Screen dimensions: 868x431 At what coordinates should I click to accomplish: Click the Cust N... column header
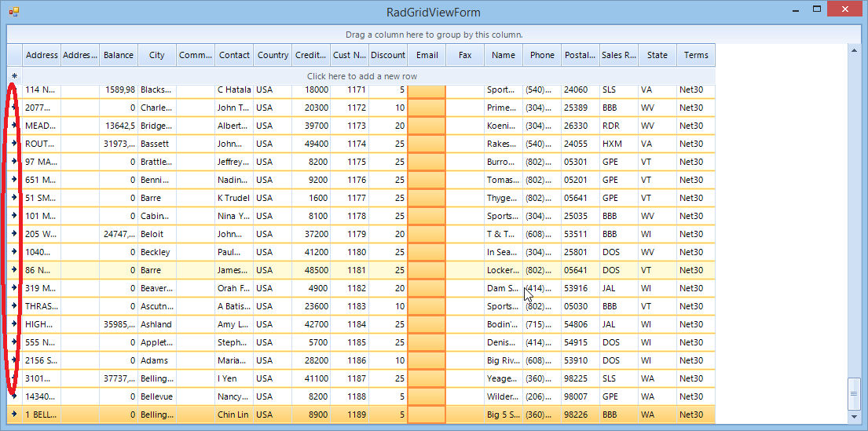(350, 55)
